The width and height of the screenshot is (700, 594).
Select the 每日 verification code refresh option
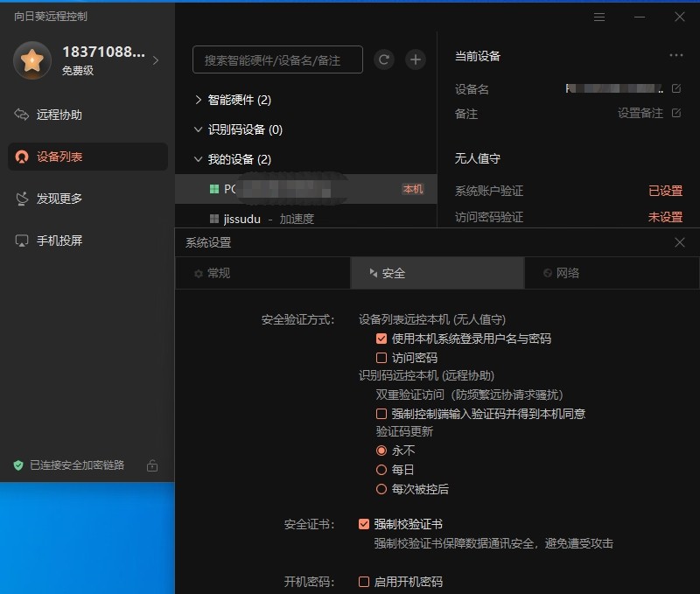point(381,470)
